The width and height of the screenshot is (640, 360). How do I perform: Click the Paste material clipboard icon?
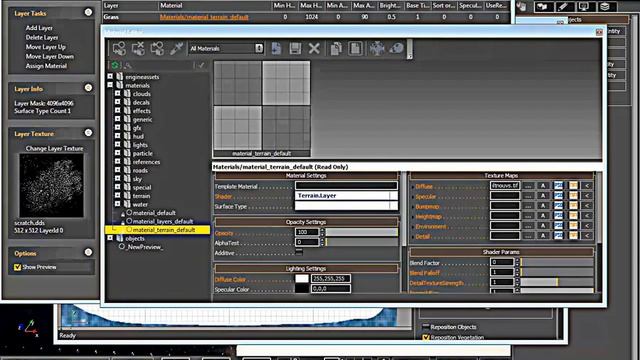[355, 49]
